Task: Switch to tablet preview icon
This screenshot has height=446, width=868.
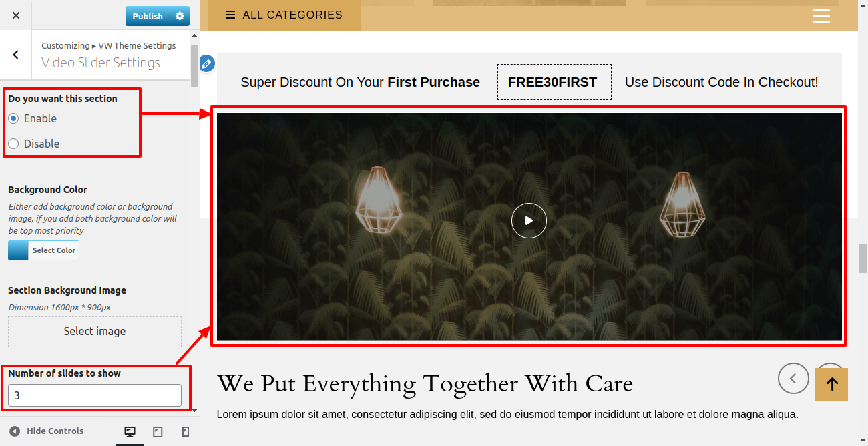Action: pyautogui.click(x=158, y=432)
